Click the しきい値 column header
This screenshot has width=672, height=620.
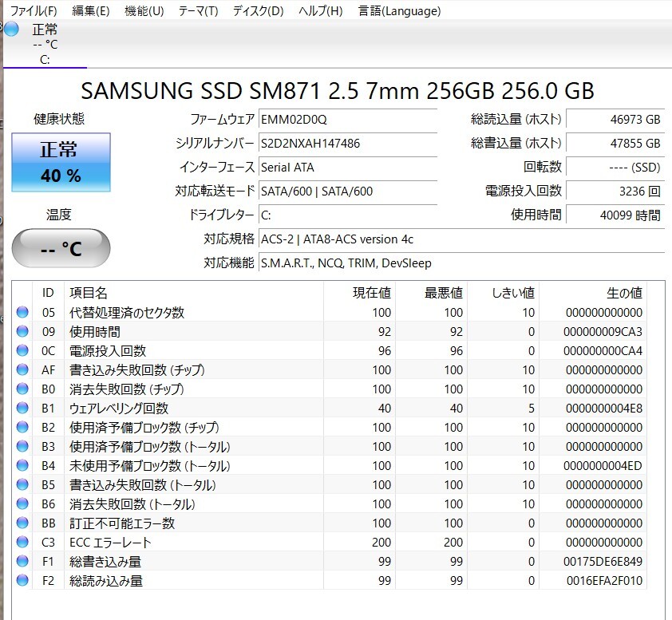[503, 293]
